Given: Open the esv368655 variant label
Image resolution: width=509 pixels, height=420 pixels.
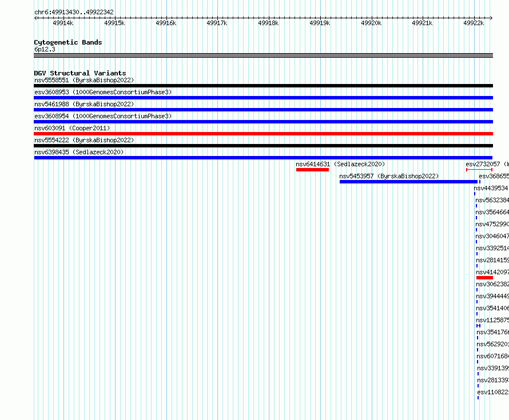Looking at the screenshot, I should coord(494,176).
